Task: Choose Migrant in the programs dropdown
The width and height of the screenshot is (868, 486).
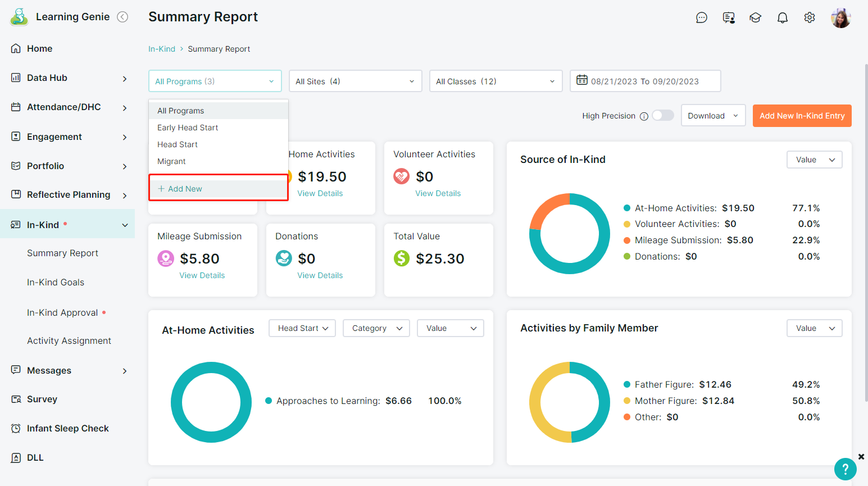Action: (171, 161)
